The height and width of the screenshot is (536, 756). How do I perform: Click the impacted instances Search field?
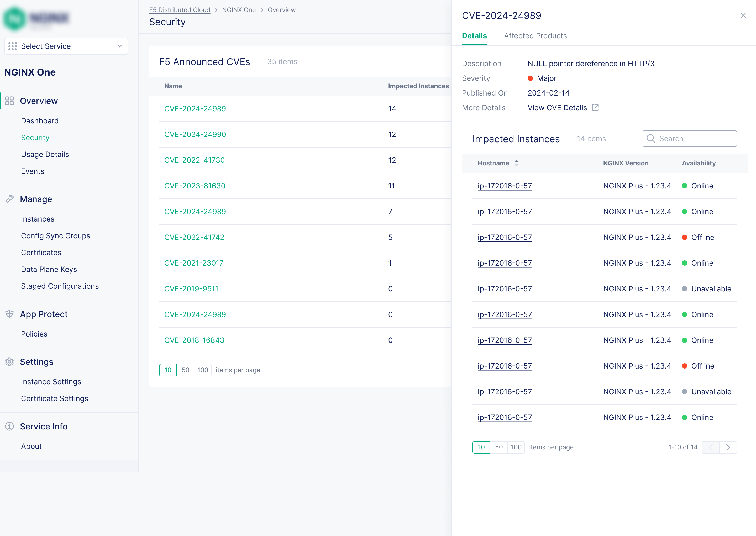(690, 139)
